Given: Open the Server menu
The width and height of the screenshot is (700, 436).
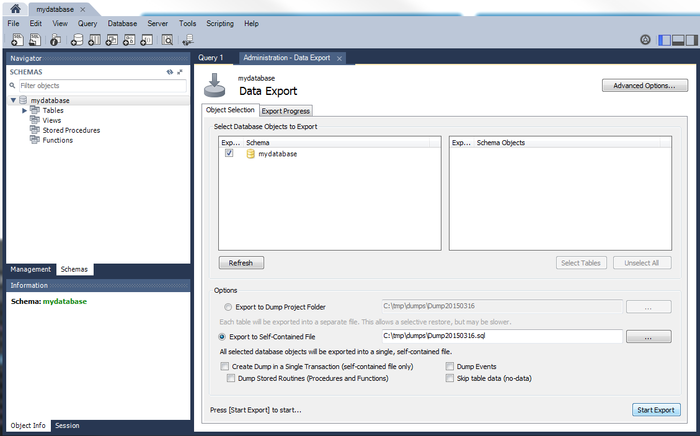Looking at the screenshot, I should point(157,23).
